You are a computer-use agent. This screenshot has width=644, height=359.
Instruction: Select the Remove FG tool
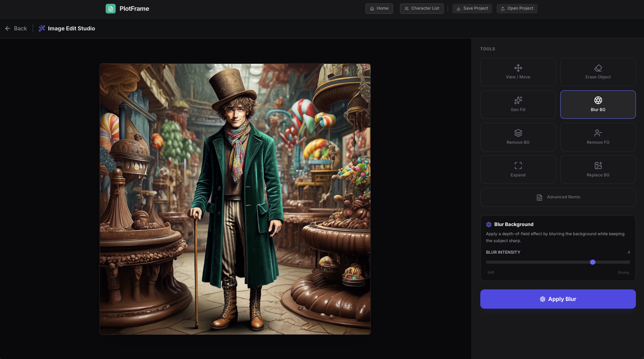[x=598, y=137]
